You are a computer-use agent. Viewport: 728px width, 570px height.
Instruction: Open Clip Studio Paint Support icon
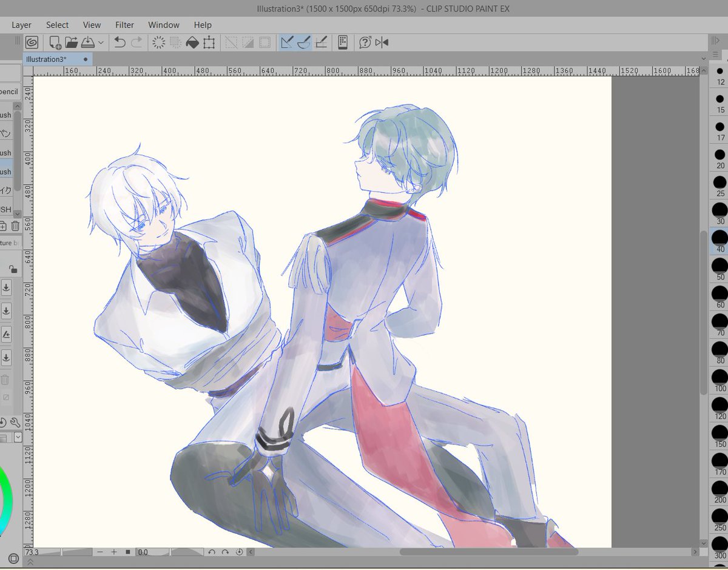coord(365,42)
